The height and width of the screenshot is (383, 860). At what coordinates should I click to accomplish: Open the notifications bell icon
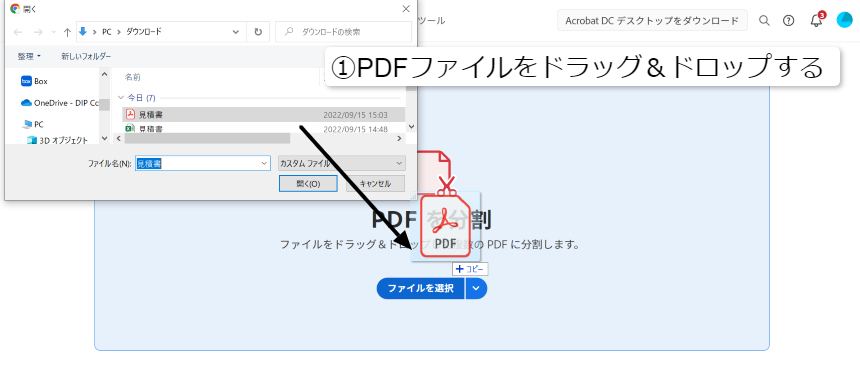coord(817,20)
